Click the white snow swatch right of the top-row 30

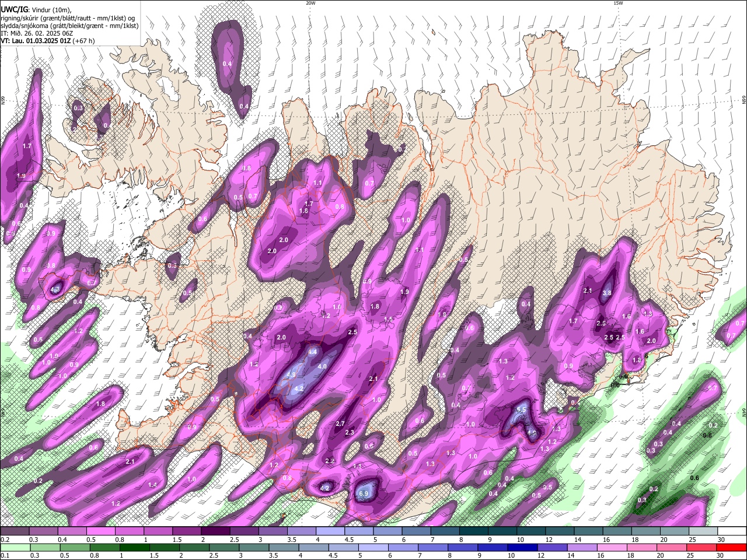coord(731,531)
